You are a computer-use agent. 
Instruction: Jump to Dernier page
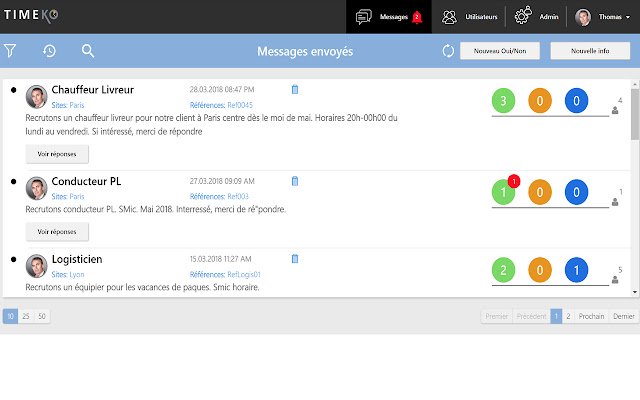click(x=623, y=316)
